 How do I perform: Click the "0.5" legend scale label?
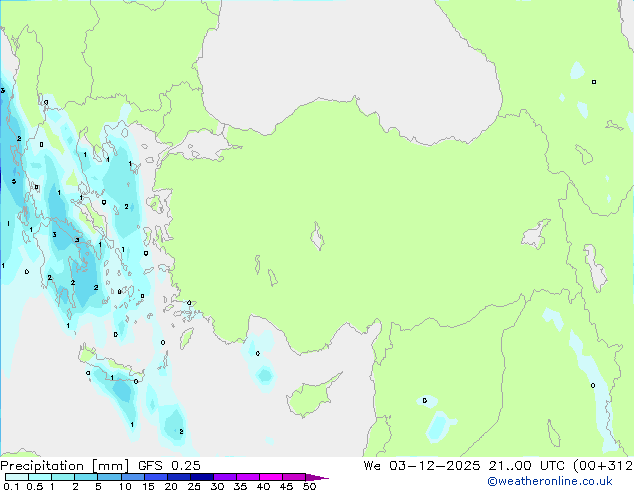click(x=35, y=486)
